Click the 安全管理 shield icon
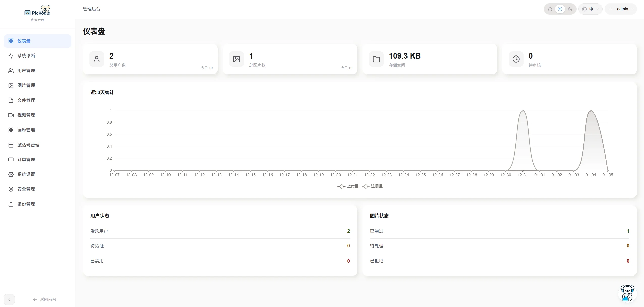 point(11,189)
